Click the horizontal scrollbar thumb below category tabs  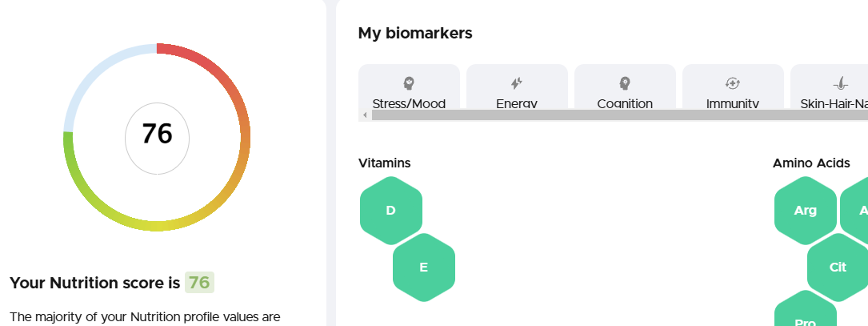(x=616, y=115)
